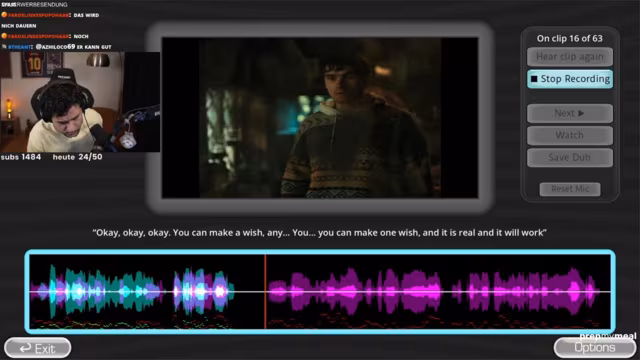
Task: Click the Stop Recording button
Action: coord(570,79)
